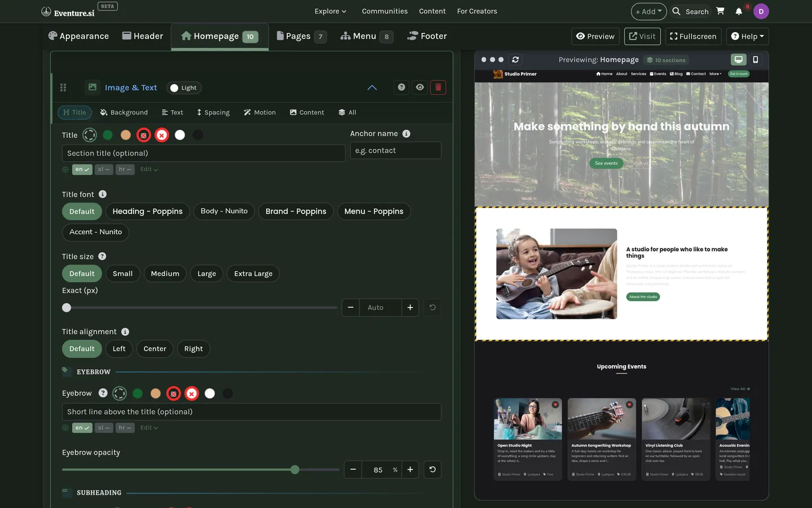The width and height of the screenshot is (812, 508).
Task: Decrease exact title size with minus
Action: 351,308
